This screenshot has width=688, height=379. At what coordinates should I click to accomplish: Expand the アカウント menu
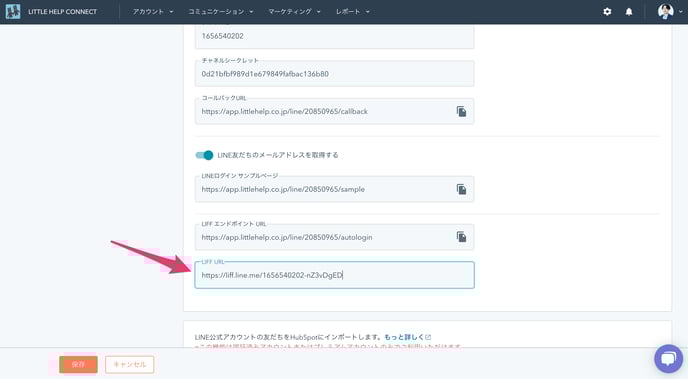[x=153, y=12]
